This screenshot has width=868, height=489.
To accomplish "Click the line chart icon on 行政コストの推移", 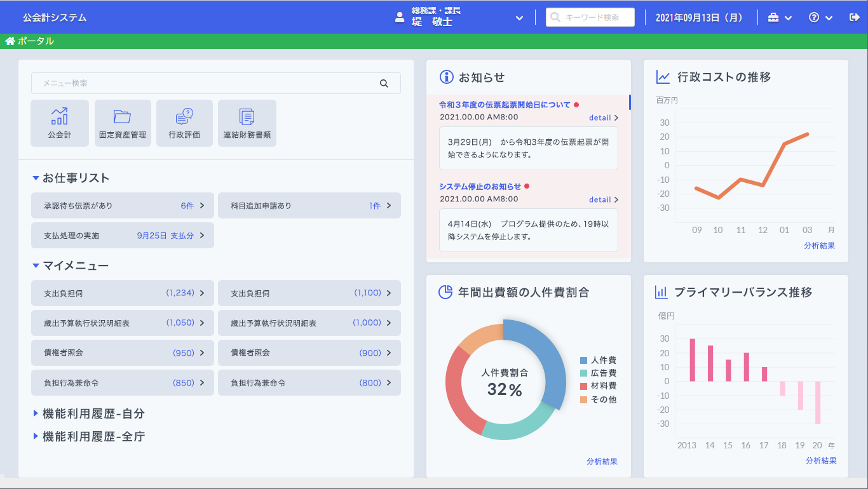I will click(661, 77).
